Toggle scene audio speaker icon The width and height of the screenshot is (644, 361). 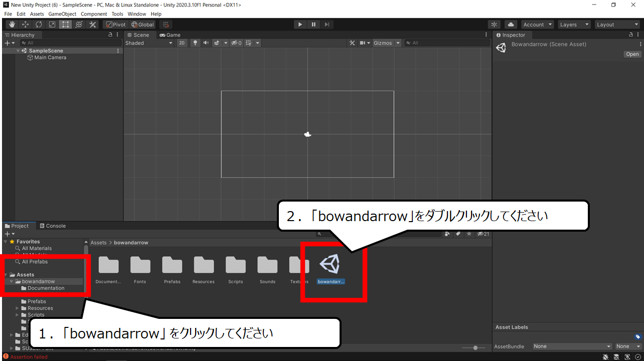point(206,43)
